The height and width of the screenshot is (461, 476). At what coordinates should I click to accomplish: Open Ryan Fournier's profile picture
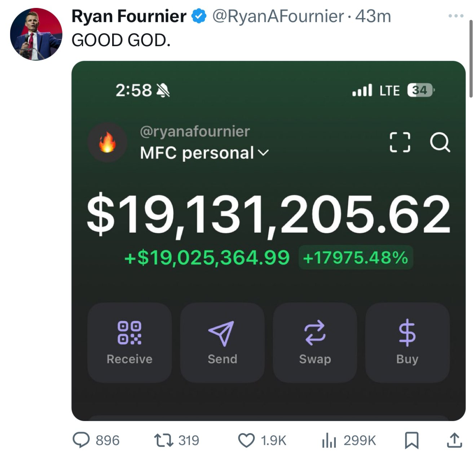(x=36, y=34)
